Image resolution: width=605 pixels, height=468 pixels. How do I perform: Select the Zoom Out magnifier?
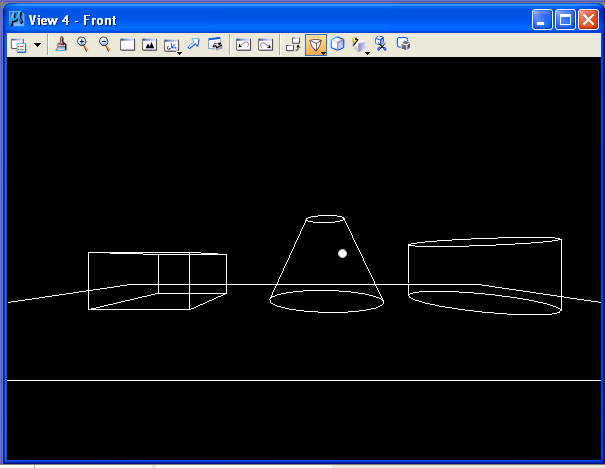104,45
